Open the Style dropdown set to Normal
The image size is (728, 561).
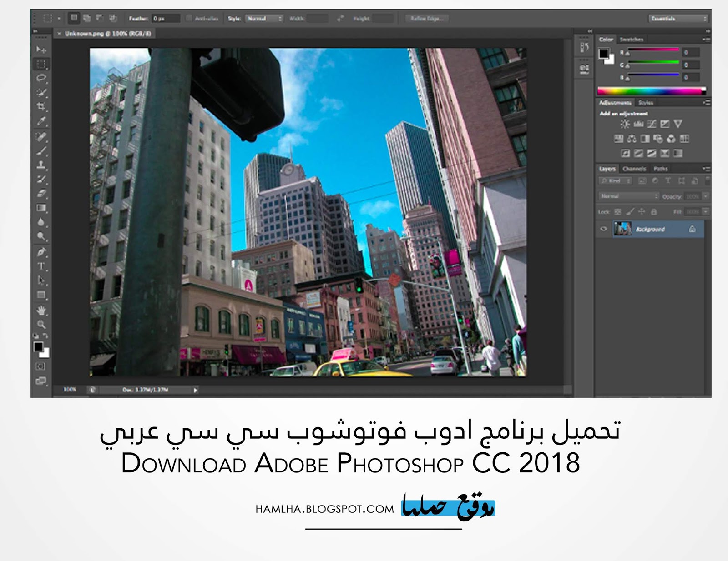pyautogui.click(x=264, y=19)
